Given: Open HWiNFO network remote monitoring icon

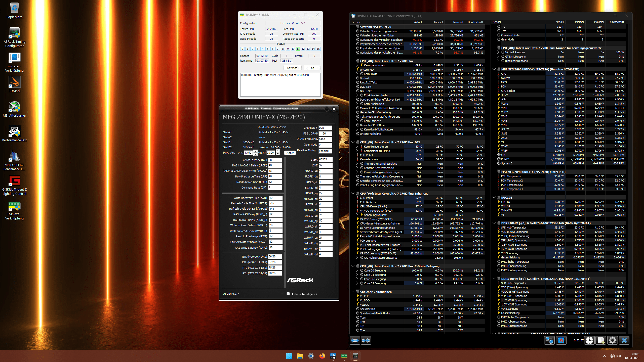Looking at the screenshot, I should (x=549, y=340).
